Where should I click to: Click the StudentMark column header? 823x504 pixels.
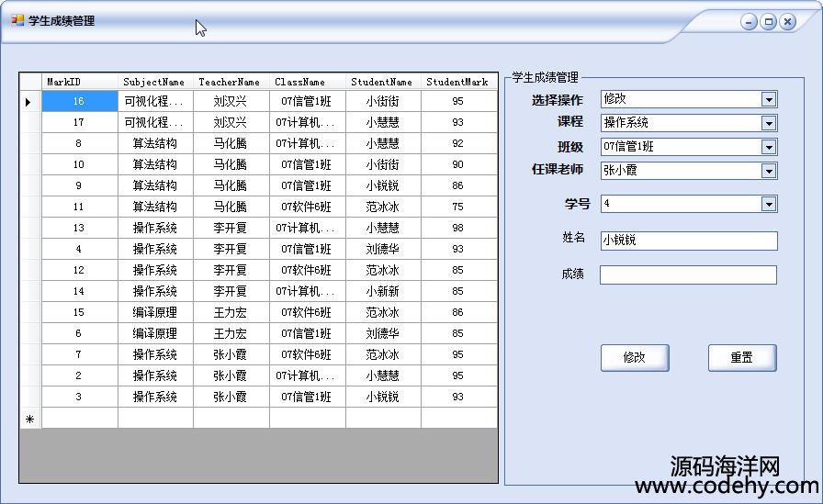(x=457, y=82)
